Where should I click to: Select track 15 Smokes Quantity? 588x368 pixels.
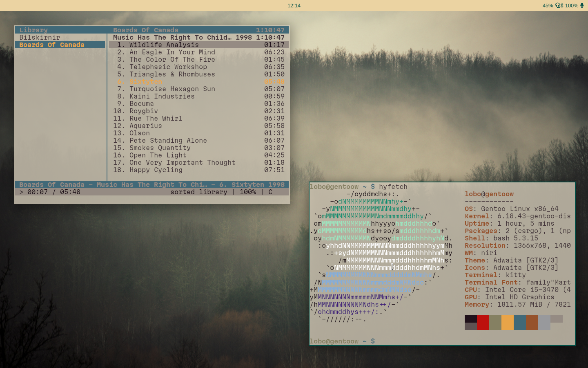click(x=199, y=148)
